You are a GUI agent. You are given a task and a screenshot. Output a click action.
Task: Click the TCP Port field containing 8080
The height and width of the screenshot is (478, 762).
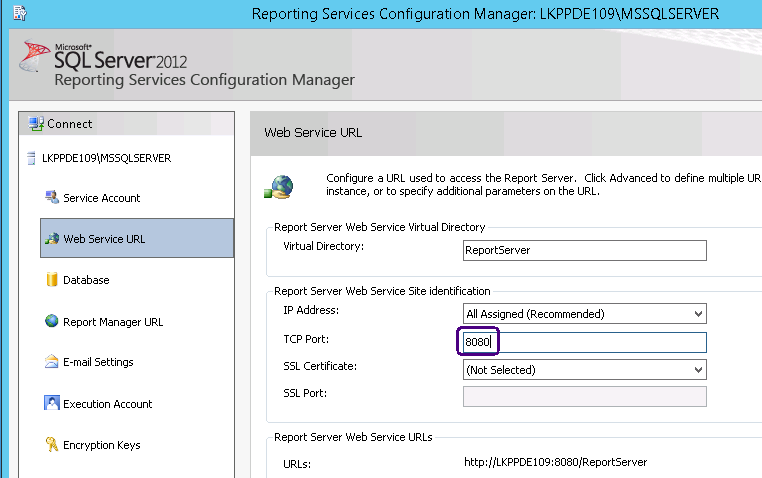(x=585, y=342)
